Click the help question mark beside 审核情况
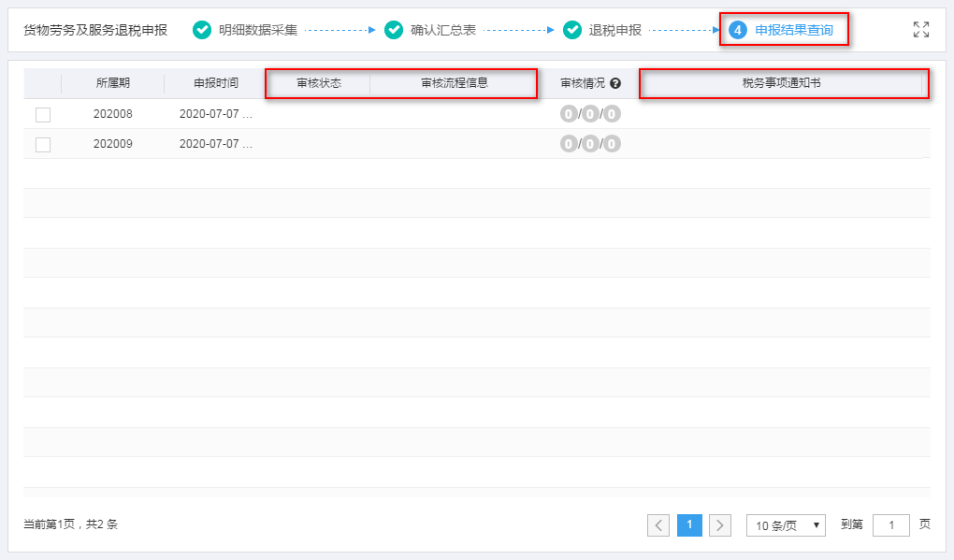This screenshot has height=560, width=954. tap(615, 83)
